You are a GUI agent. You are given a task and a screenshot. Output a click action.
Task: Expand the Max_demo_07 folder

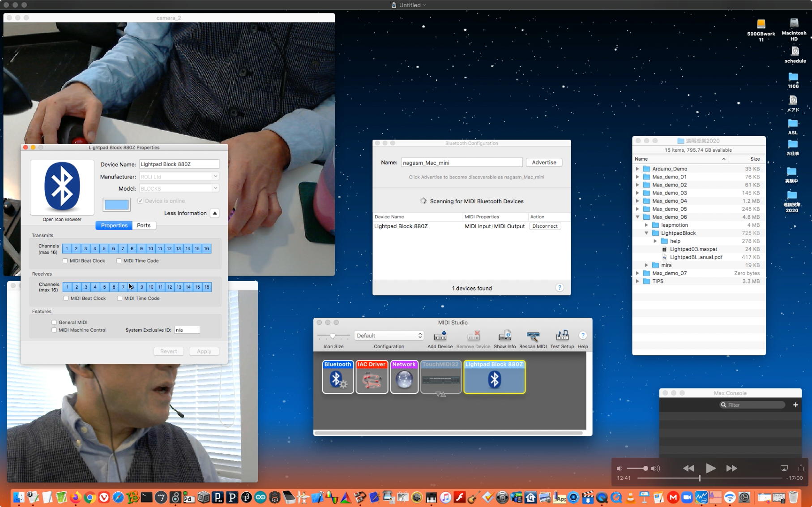637,273
